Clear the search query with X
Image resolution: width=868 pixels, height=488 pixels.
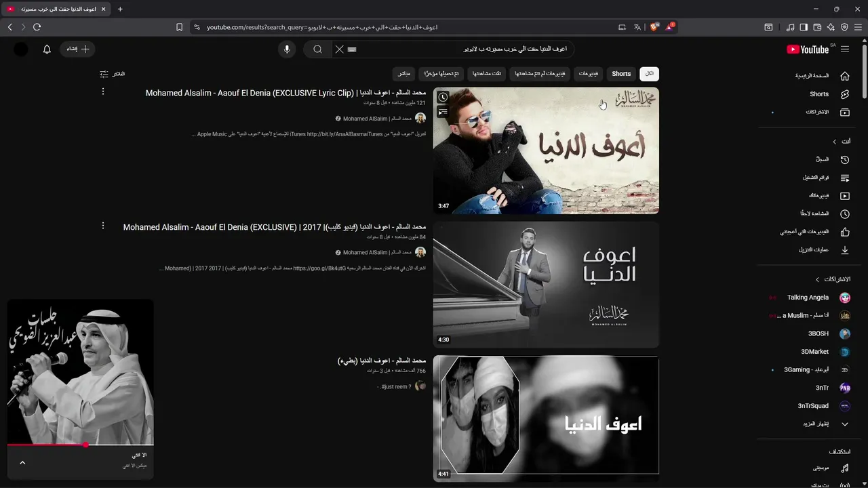[x=340, y=49]
